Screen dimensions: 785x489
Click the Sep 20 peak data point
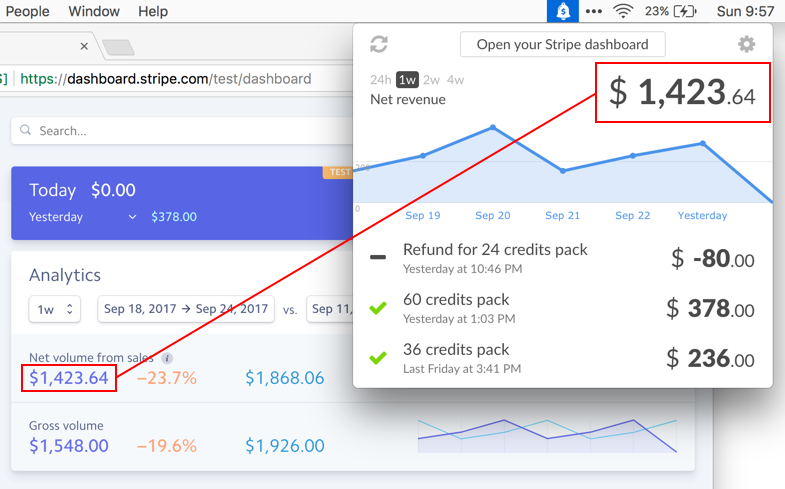[x=493, y=128]
